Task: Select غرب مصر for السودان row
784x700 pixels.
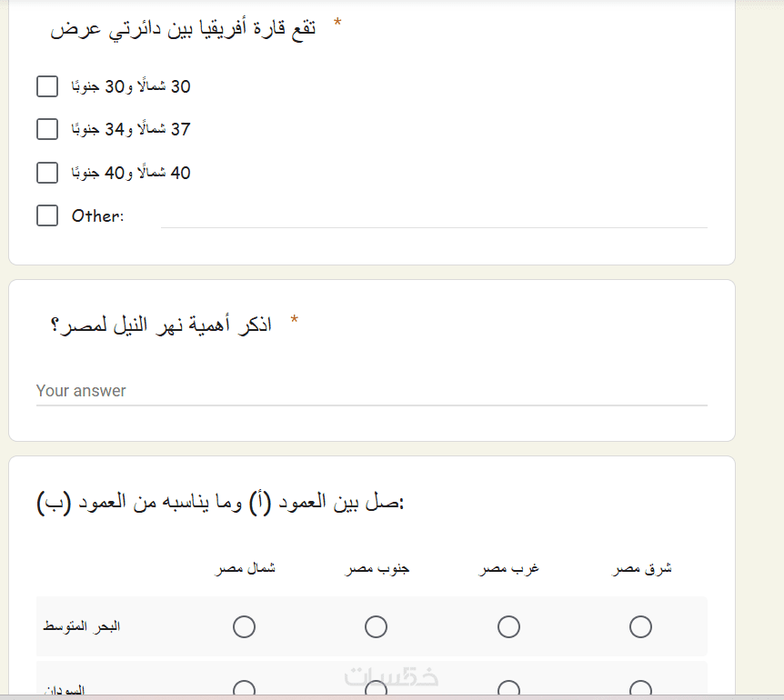Action: coord(508,689)
